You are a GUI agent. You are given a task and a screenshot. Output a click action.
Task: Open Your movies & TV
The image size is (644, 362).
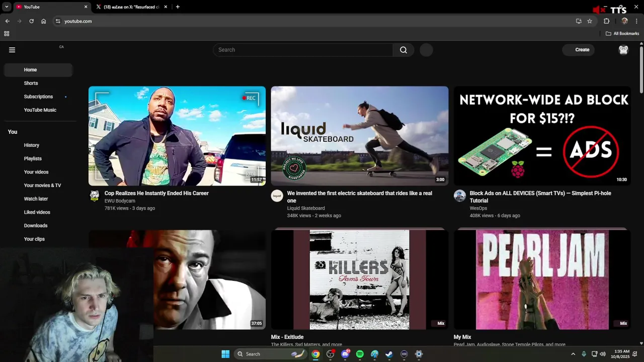click(x=38, y=186)
